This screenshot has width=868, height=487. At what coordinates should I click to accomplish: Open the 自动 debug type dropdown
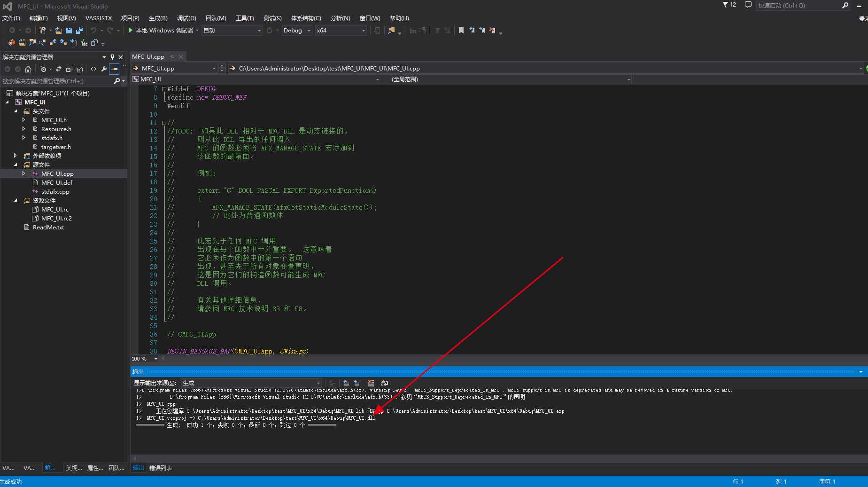[x=232, y=30]
